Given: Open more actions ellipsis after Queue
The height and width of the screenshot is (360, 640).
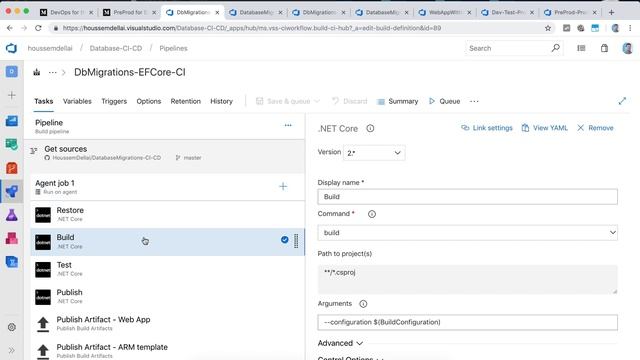Looking at the screenshot, I should [474, 101].
